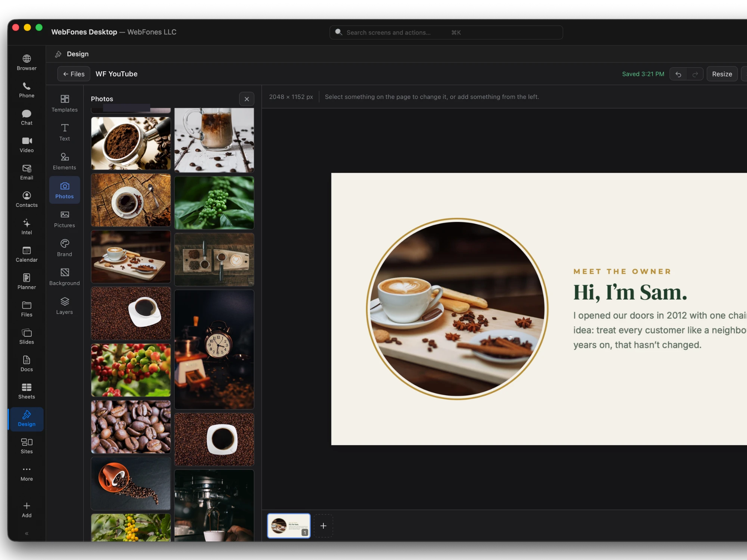Open the Email section
747x560 pixels.
(27, 172)
